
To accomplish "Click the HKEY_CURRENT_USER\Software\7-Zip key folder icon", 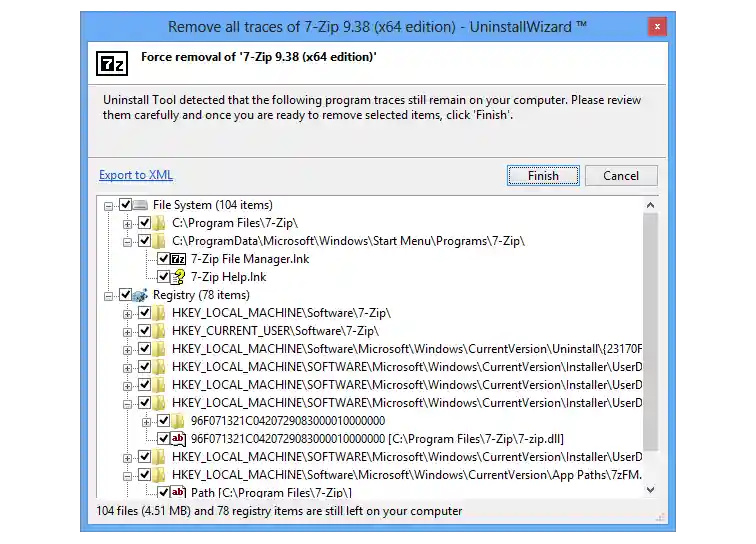I will [x=160, y=331].
